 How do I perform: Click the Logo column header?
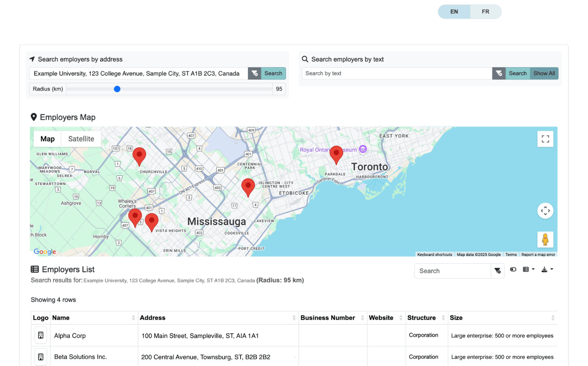41,318
